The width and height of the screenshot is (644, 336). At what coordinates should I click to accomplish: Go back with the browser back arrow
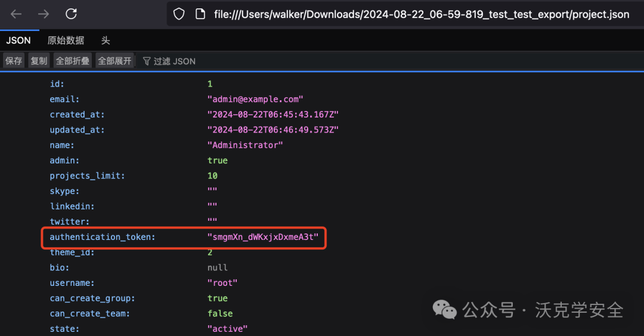(x=16, y=14)
